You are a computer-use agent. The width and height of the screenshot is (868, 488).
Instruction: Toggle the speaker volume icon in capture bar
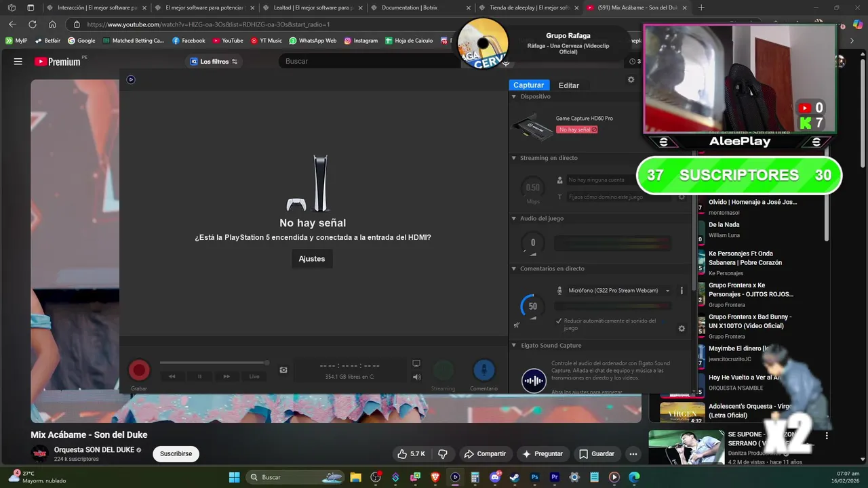click(x=417, y=378)
